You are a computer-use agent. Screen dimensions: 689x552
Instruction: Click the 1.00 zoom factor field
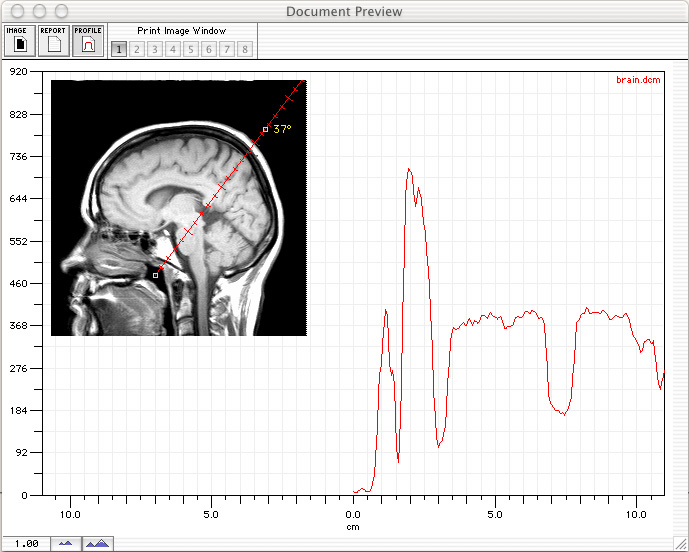(27, 543)
